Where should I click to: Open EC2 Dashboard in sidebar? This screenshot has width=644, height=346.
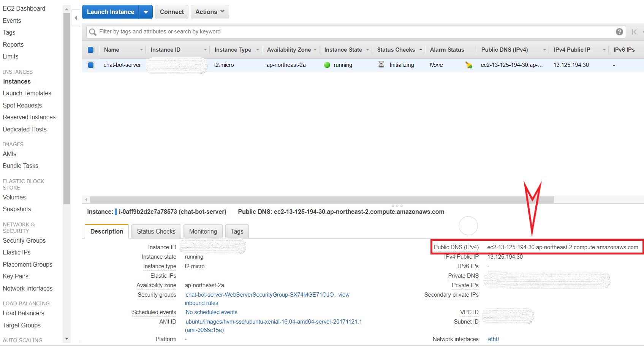coord(24,8)
